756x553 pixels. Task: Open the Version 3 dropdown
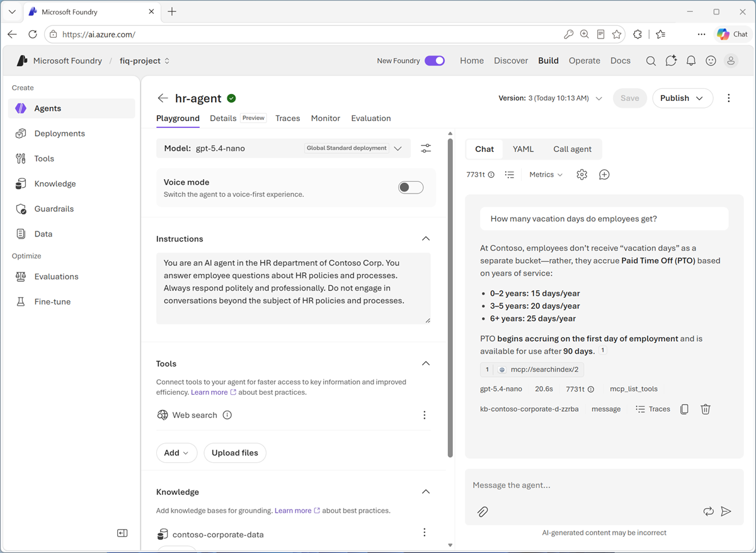click(550, 98)
